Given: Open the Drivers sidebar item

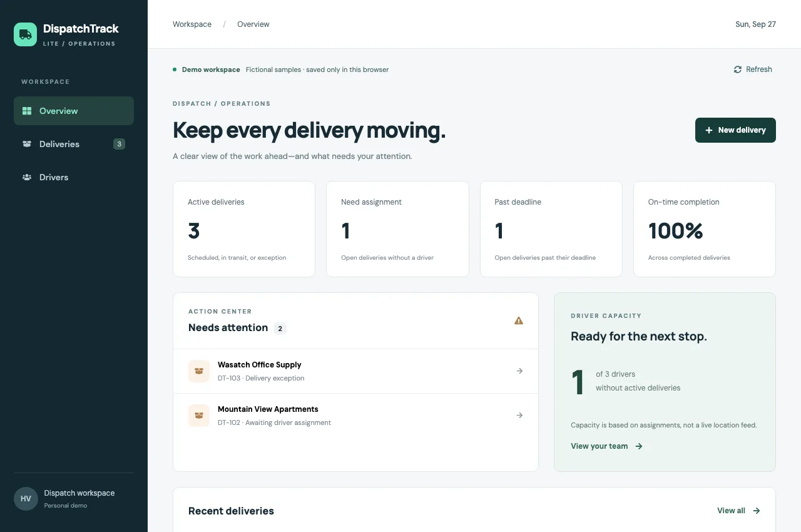Looking at the screenshot, I should 74,177.
